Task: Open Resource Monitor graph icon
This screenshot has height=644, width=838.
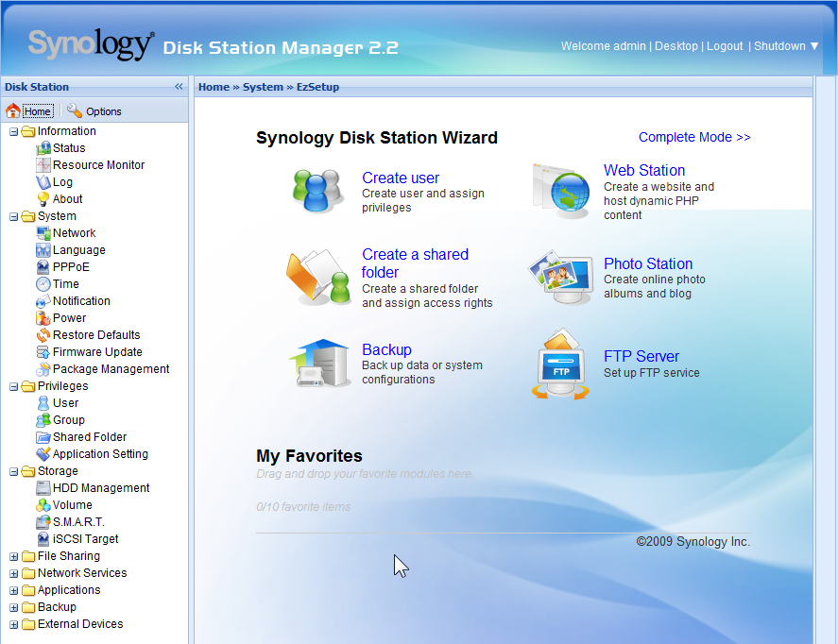Action: click(43, 165)
